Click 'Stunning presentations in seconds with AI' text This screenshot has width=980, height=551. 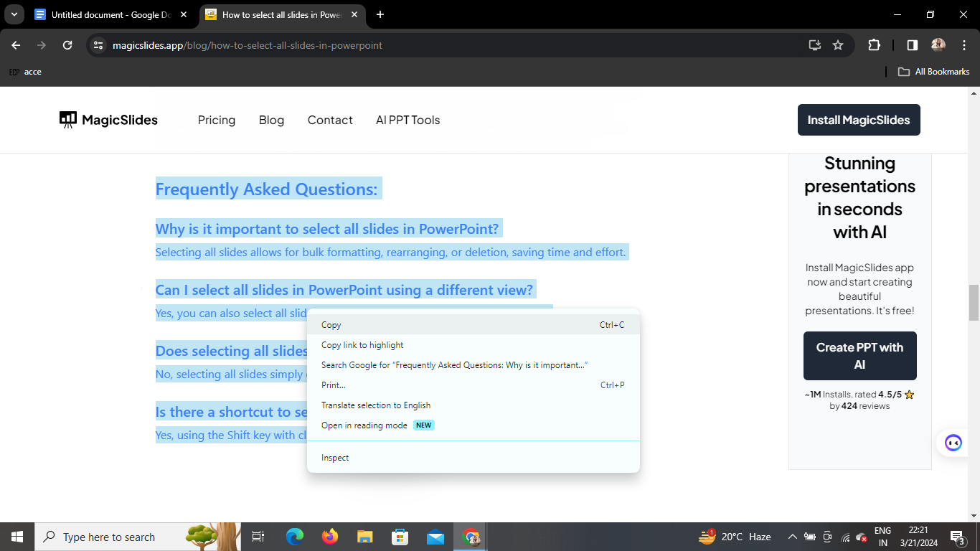click(x=859, y=197)
